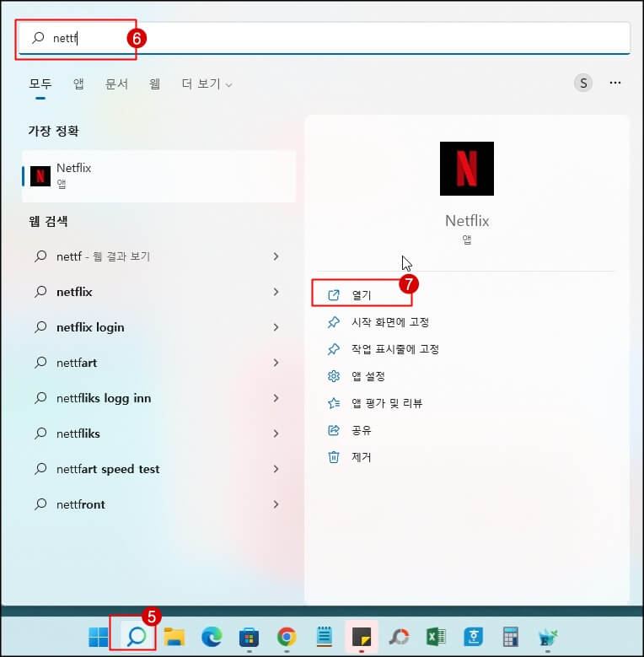Image resolution: width=644 pixels, height=657 pixels.
Task: Click the share icon beside 공유
Action: (334, 430)
